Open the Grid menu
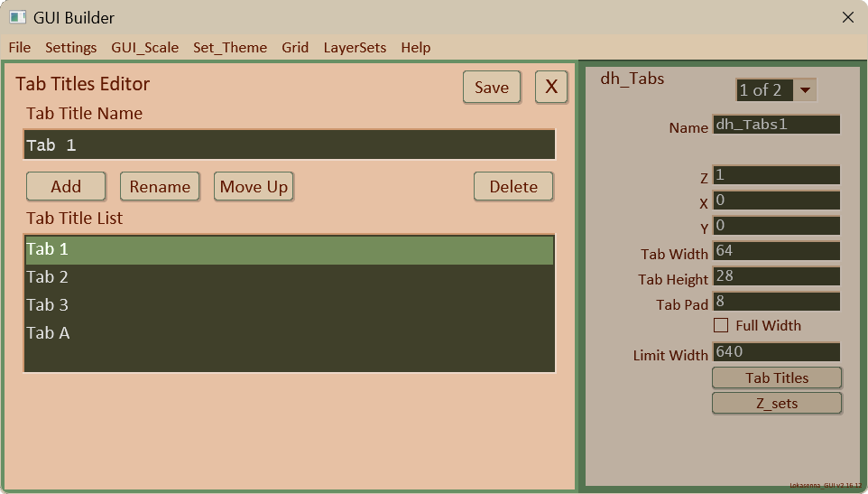 [x=295, y=48]
